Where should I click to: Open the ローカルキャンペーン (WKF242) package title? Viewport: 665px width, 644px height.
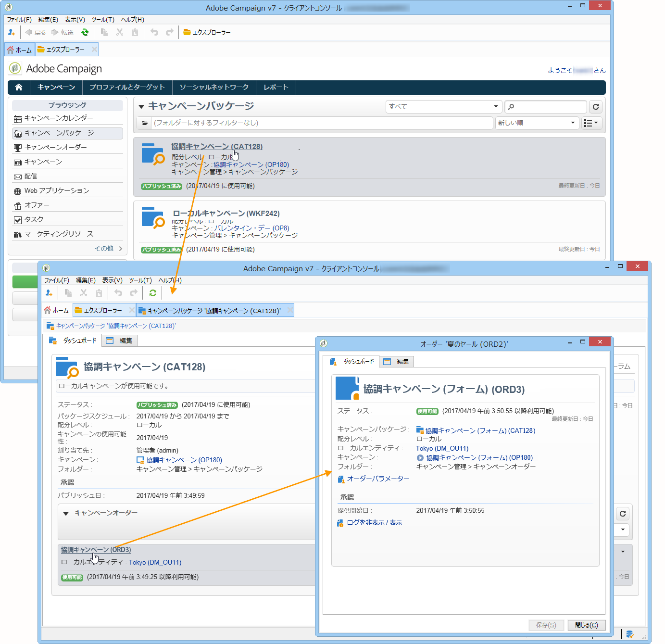pos(226,214)
